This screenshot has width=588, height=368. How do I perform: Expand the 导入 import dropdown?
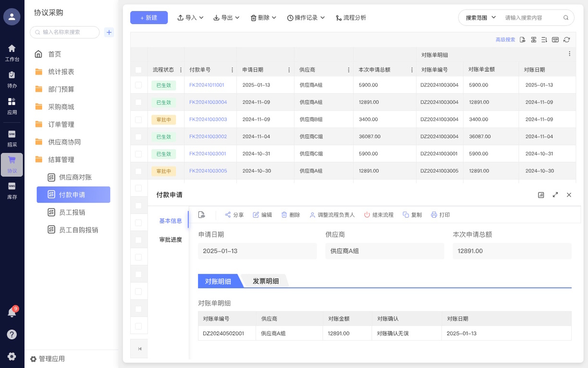(191, 18)
